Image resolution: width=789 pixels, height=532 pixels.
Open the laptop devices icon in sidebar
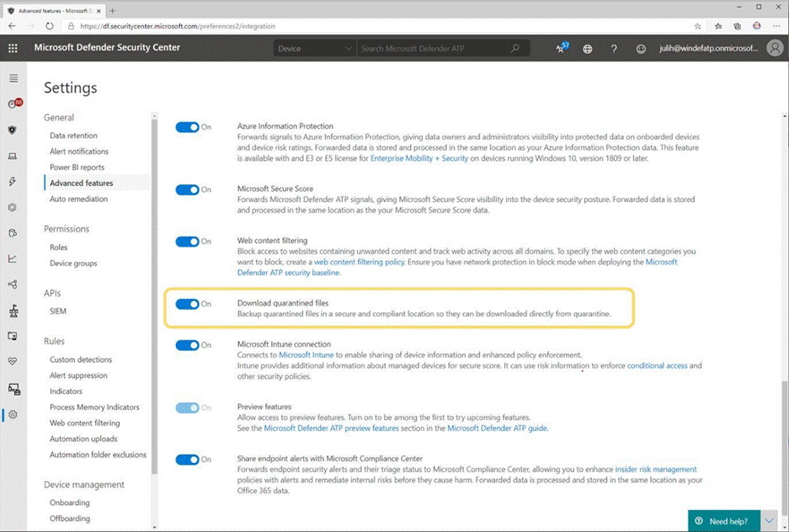click(13, 156)
